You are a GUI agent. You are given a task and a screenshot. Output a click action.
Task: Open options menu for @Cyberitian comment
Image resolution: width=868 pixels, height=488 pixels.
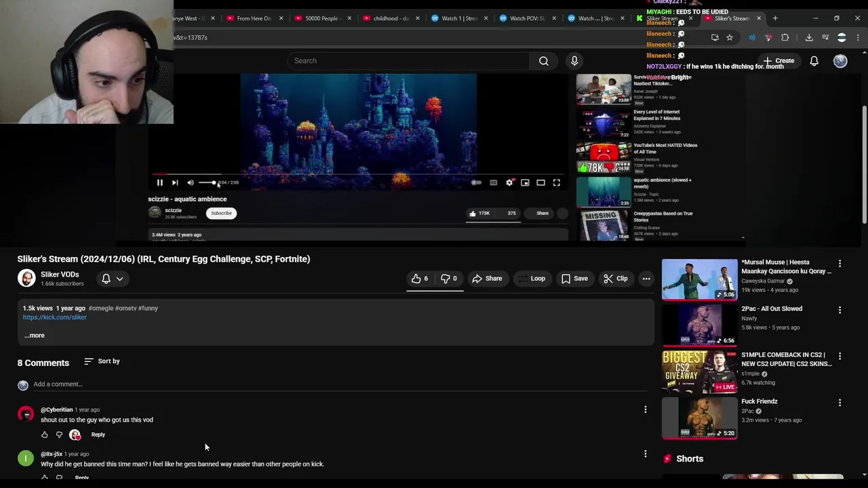point(646,409)
